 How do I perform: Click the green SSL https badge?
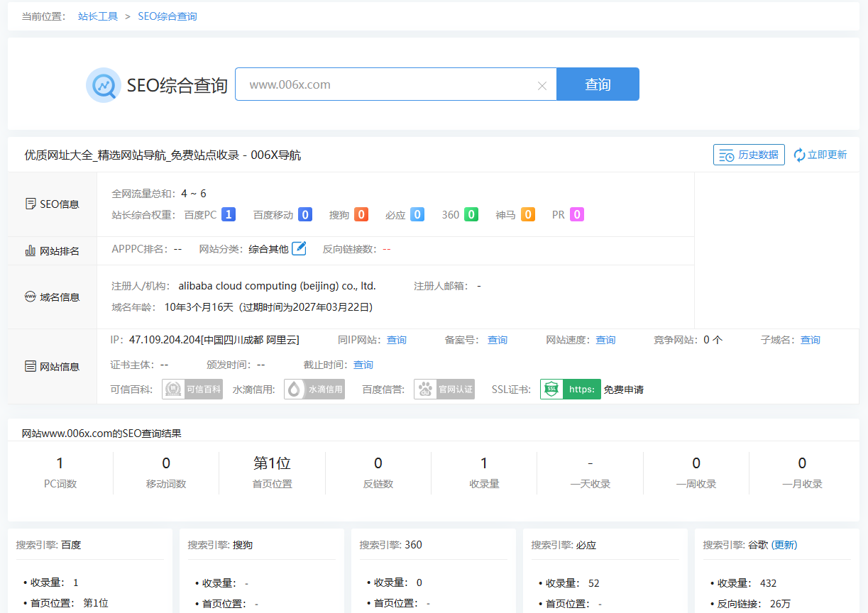[571, 389]
